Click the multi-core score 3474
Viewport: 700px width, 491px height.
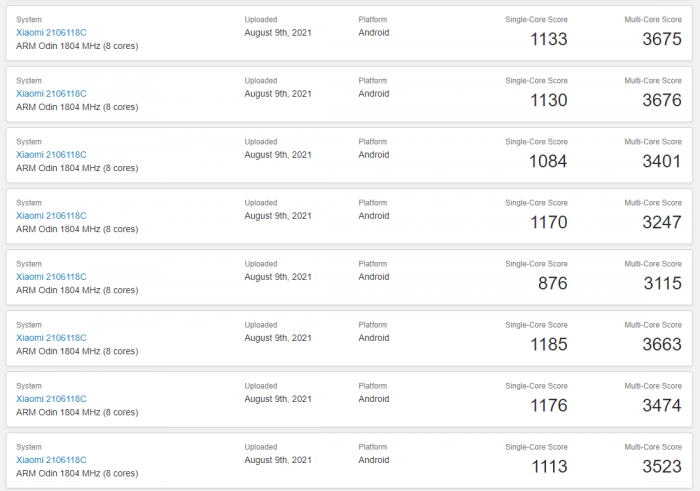(x=662, y=406)
